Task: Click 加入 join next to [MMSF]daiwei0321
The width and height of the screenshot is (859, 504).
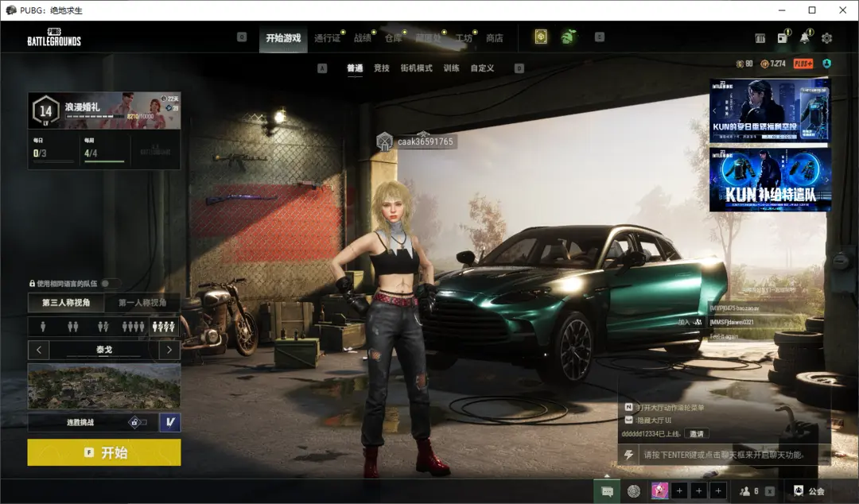Action: pyautogui.click(x=690, y=322)
